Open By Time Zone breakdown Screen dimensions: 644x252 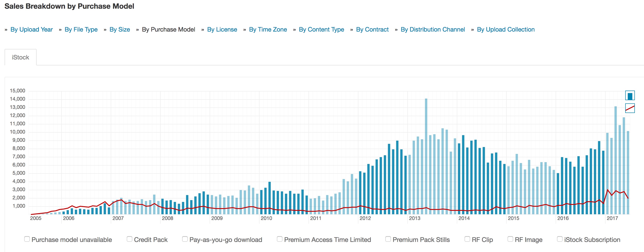click(x=268, y=29)
